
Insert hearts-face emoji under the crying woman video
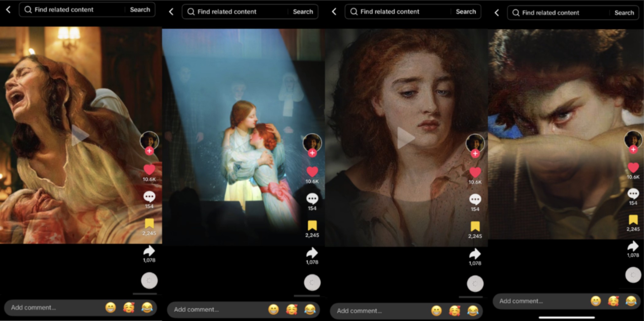tap(129, 307)
